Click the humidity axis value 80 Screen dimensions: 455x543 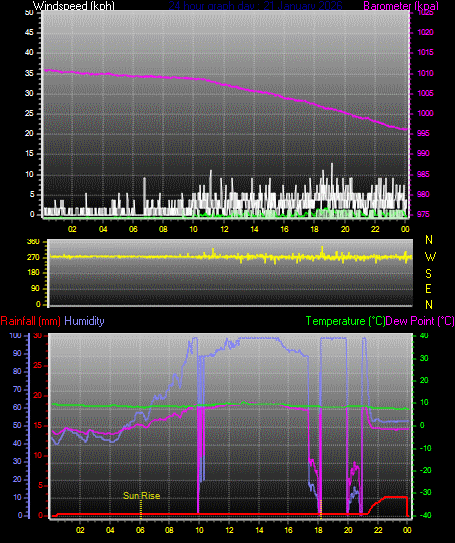pos(17,372)
